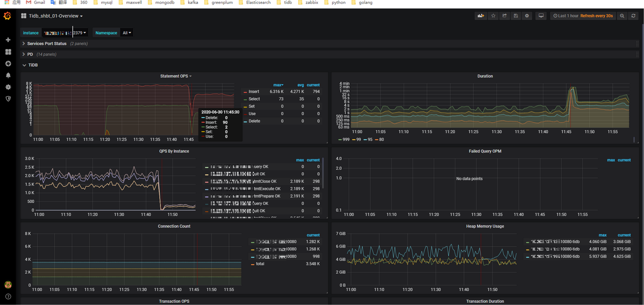This screenshot has height=305, width=644.
Task: Open the golang bookmarks folder
Action: 362,2
